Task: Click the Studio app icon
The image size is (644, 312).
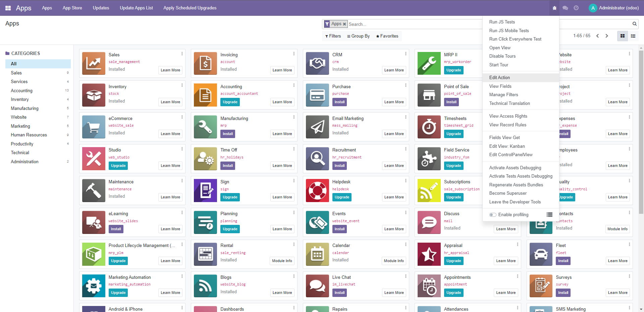Action: pos(94,159)
